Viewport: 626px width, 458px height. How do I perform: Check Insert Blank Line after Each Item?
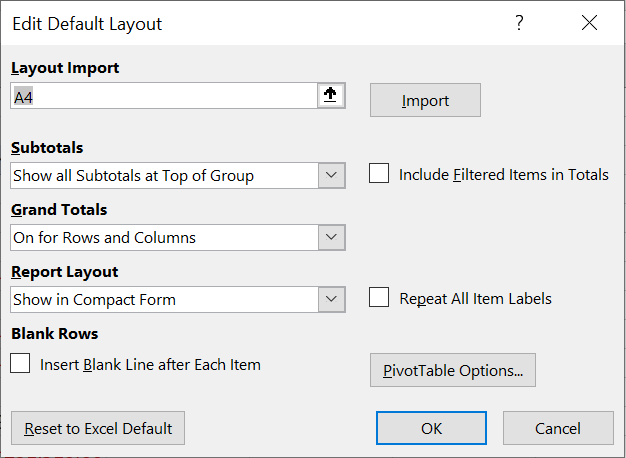click(20, 364)
